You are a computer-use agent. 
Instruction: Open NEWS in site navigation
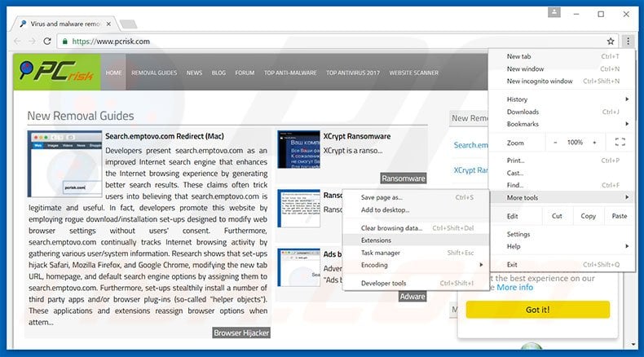pyautogui.click(x=194, y=73)
